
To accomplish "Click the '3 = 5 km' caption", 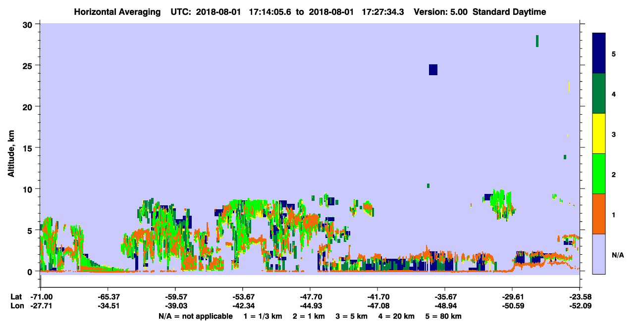I will click(351, 316).
